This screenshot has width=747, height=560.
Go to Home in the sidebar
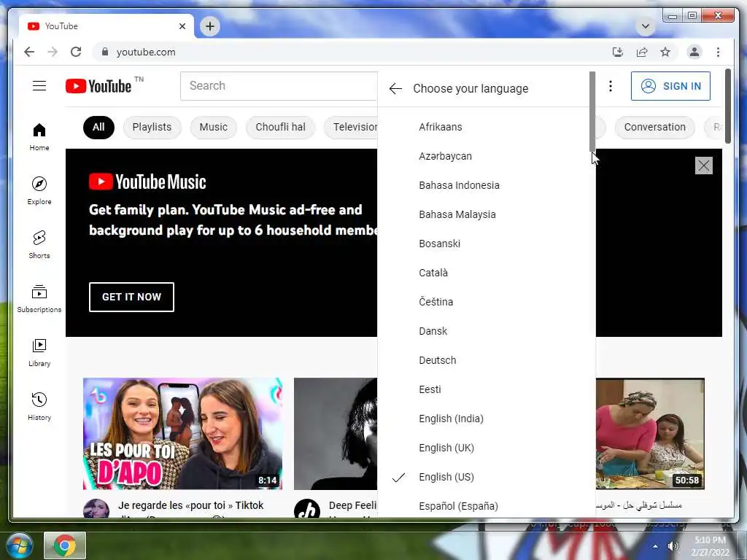pyautogui.click(x=39, y=137)
